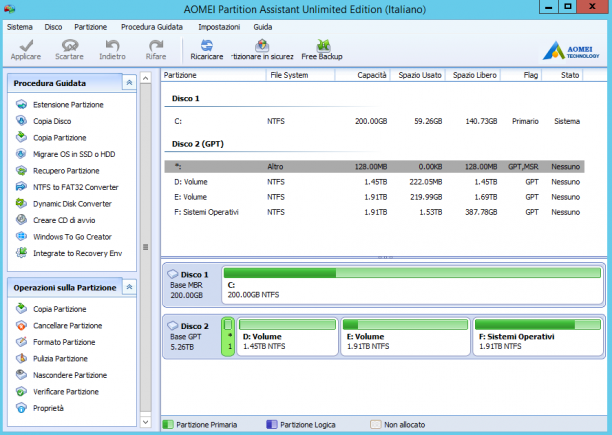Click the Partizione Primaria legend swatch
612x435 pixels.
click(x=168, y=424)
